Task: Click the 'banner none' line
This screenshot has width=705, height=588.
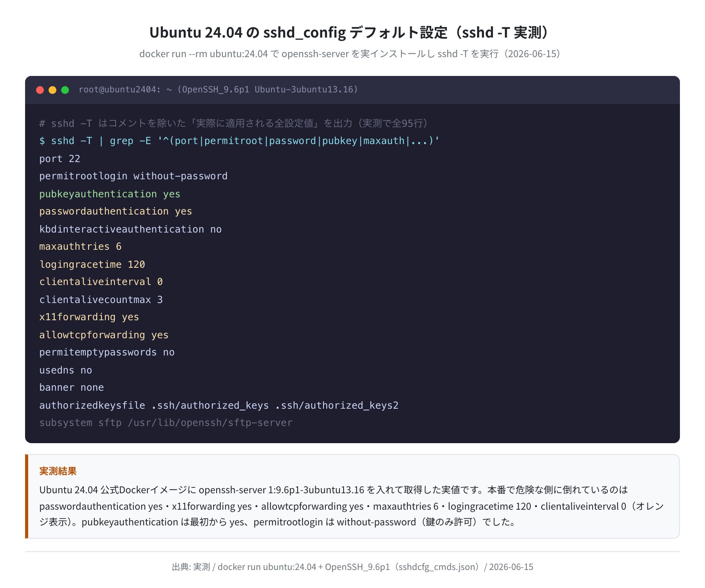Action: [71, 388]
